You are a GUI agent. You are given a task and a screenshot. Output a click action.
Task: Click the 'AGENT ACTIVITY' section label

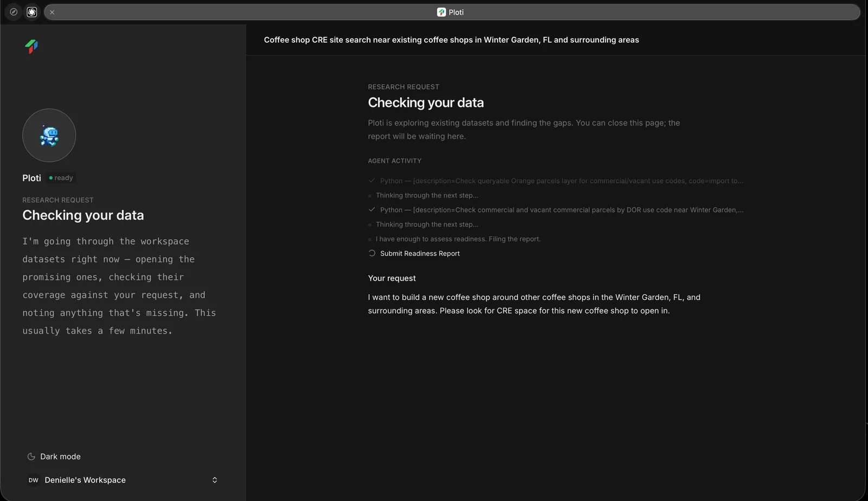coord(394,161)
